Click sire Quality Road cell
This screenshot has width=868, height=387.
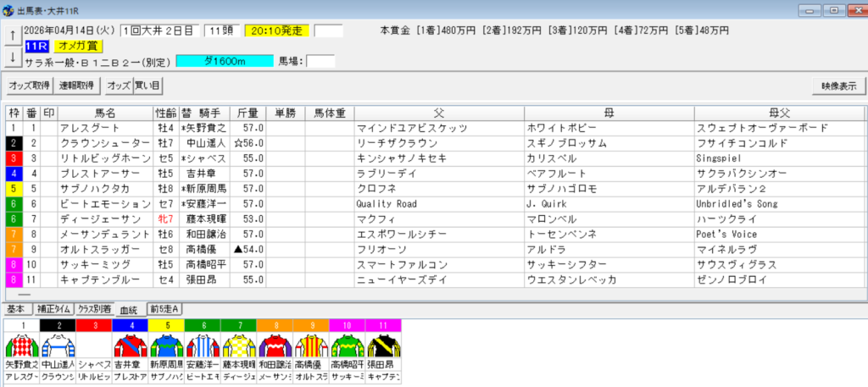coord(439,204)
